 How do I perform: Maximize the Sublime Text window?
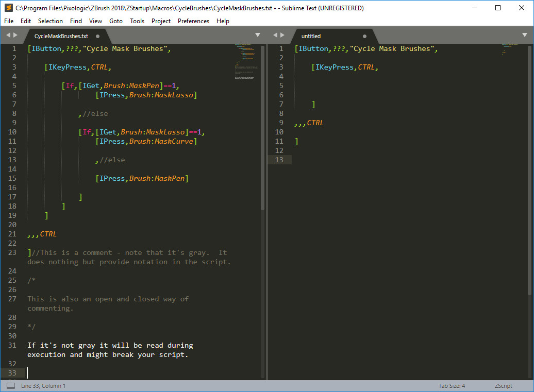[498, 8]
